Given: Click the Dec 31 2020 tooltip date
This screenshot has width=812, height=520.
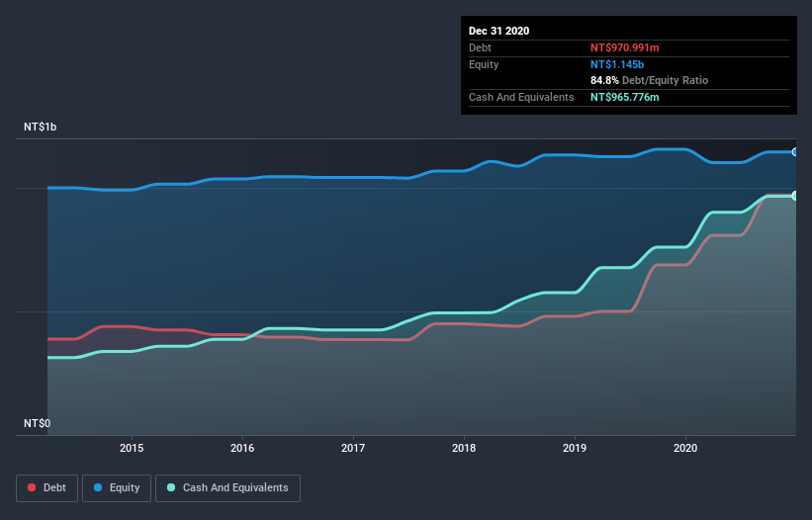Looking at the screenshot, I should (x=498, y=31).
